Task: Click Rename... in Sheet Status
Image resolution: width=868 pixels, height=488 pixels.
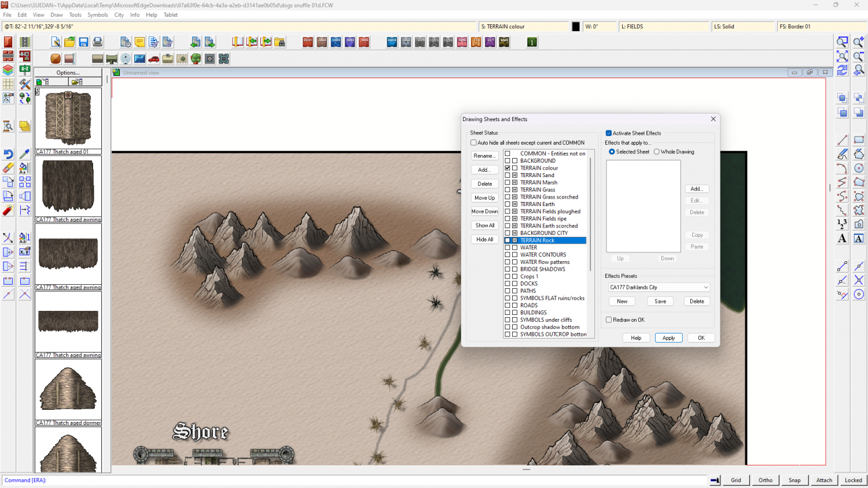Action: click(484, 156)
